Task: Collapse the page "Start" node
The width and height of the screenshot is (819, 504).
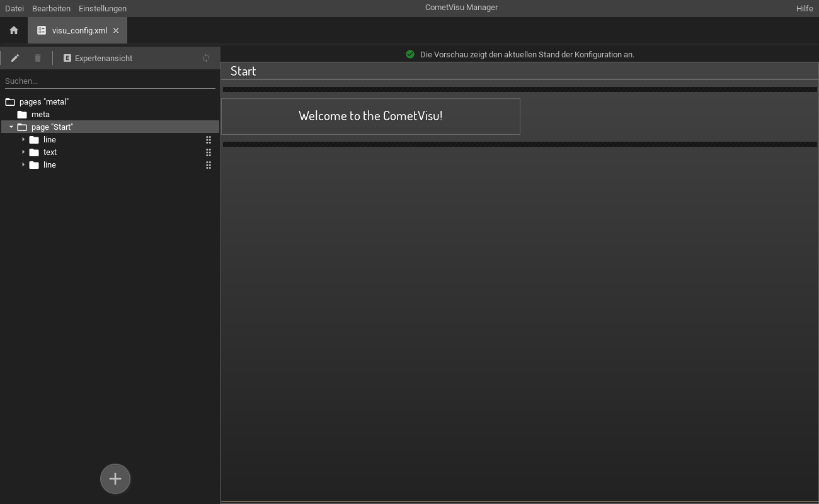Action: (11, 127)
